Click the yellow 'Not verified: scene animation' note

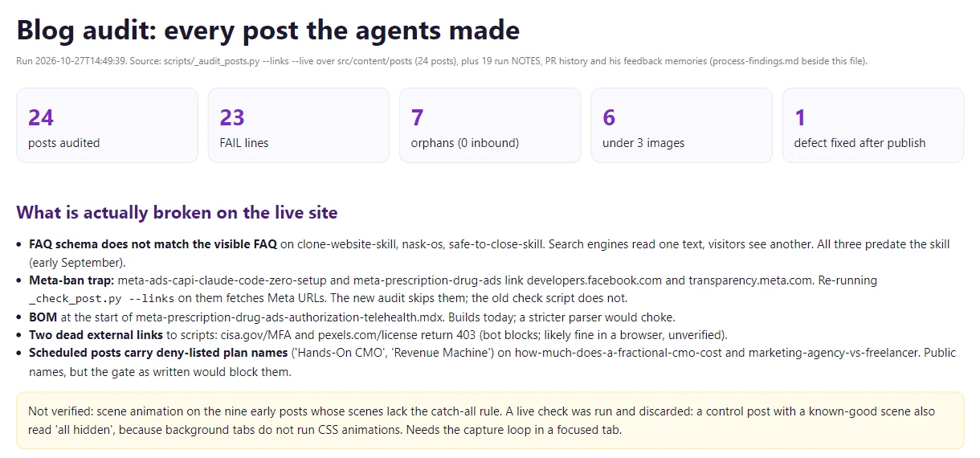490,420
